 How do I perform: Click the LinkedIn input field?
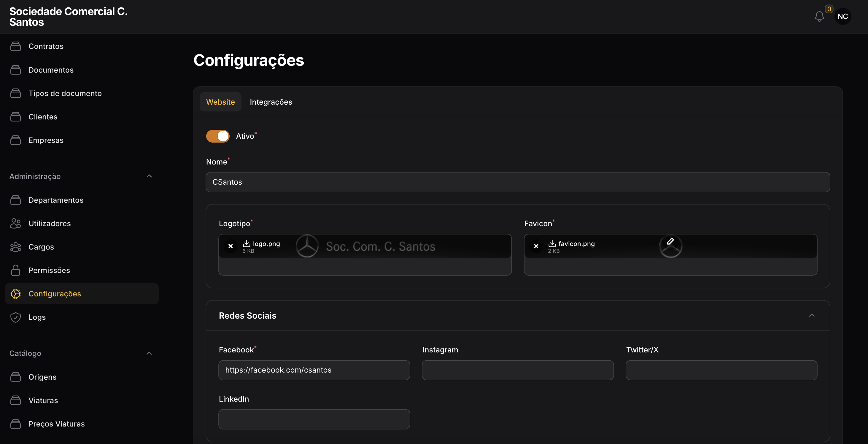[314, 419]
